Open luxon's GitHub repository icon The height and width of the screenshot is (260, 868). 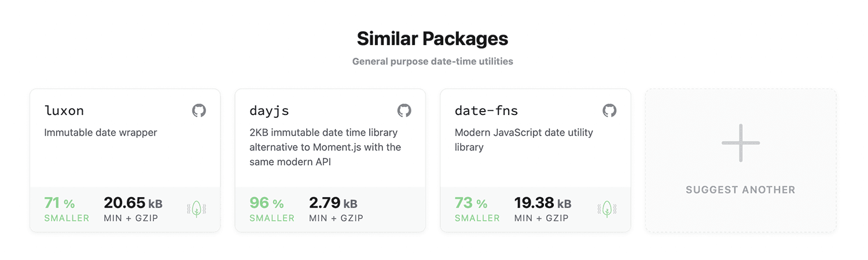[x=199, y=110]
